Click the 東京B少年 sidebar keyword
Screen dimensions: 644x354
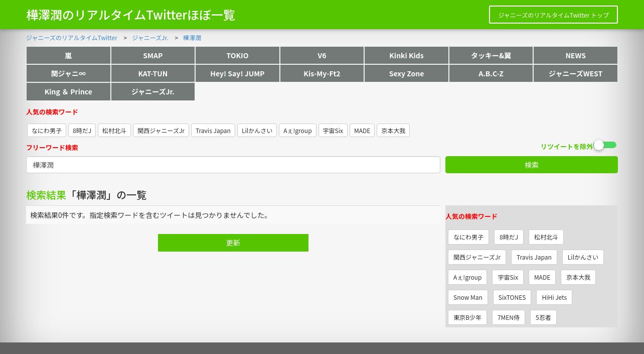(467, 317)
